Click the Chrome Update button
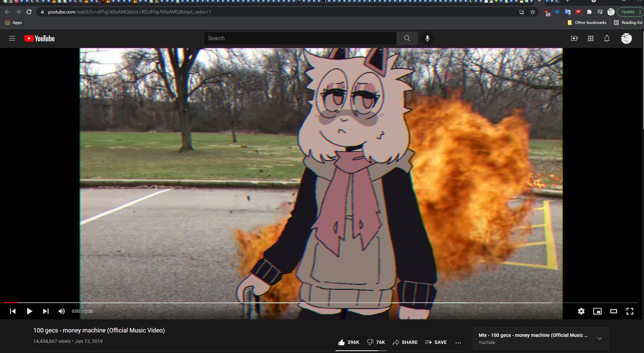This screenshot has width=644, height=353. [628, 12]
